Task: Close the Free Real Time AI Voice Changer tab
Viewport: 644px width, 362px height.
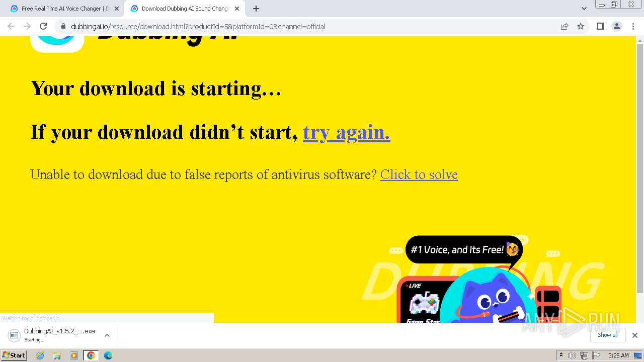Action: tap(117, 9)
